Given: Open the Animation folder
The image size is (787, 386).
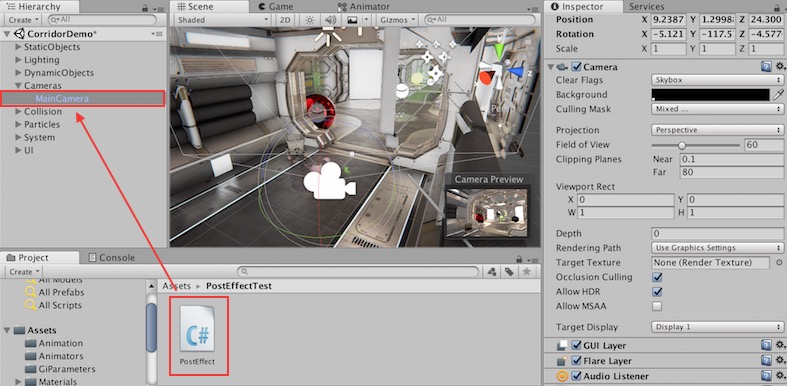Looking at the screenshot, I should coord(54,343).
